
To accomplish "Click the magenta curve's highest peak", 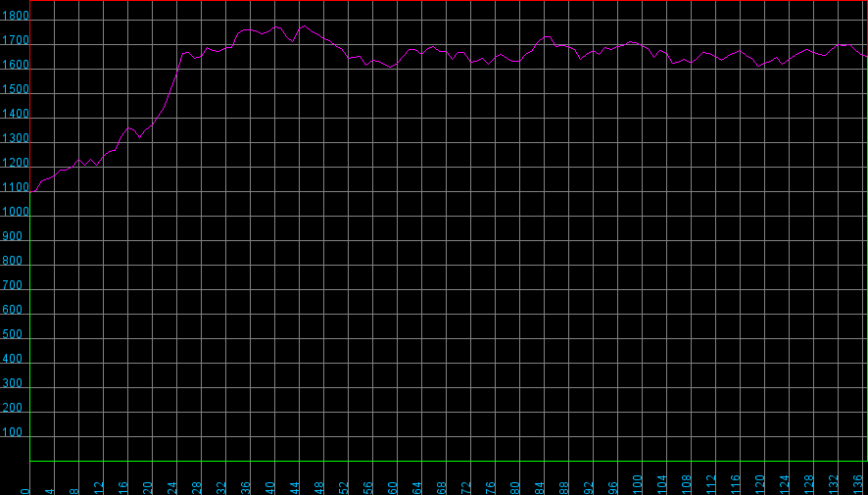I will 304,25.
